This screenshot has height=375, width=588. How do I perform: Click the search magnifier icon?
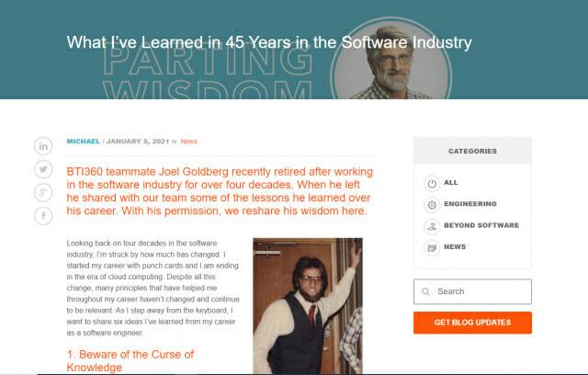click(425, 291)
